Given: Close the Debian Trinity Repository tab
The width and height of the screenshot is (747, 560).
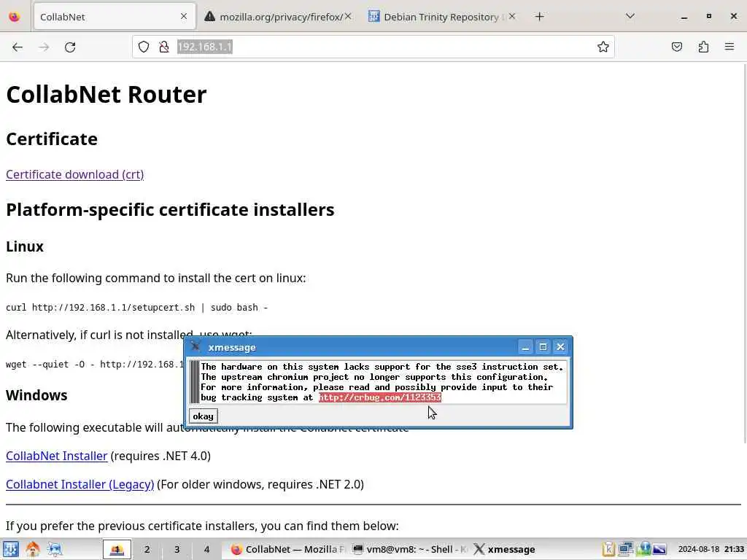Looking at the screenshot, I should (x=511, y=17).
